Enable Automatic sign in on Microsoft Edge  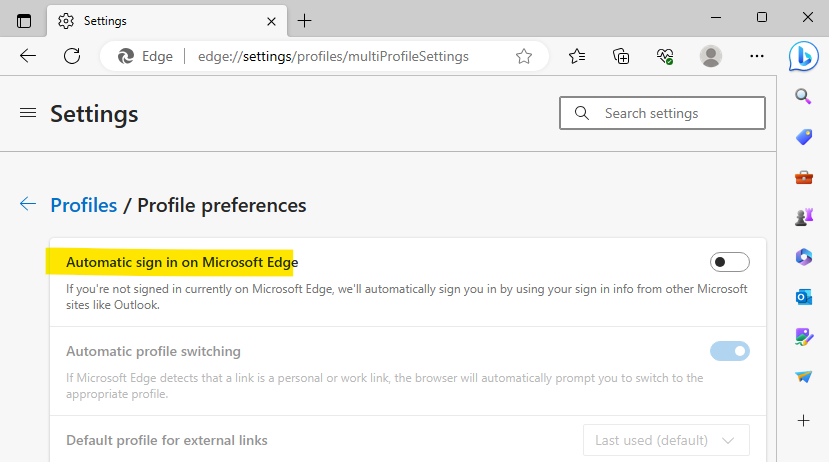(x=730, y=262)
